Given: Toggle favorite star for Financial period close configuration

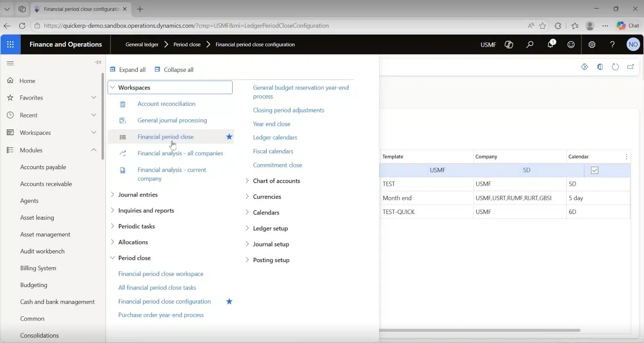Looking at the screenshot, I should [x=229, y=301].
